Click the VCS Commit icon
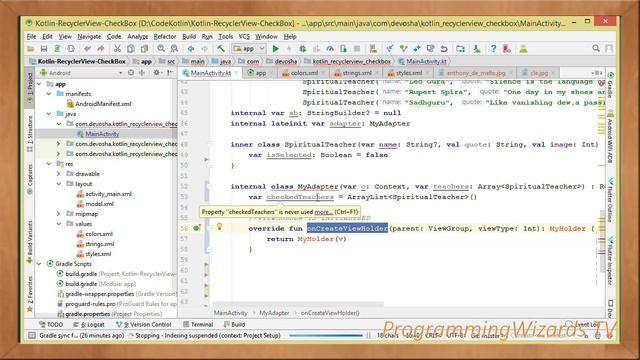Screen dimensions: 640x360 [403, 49]
